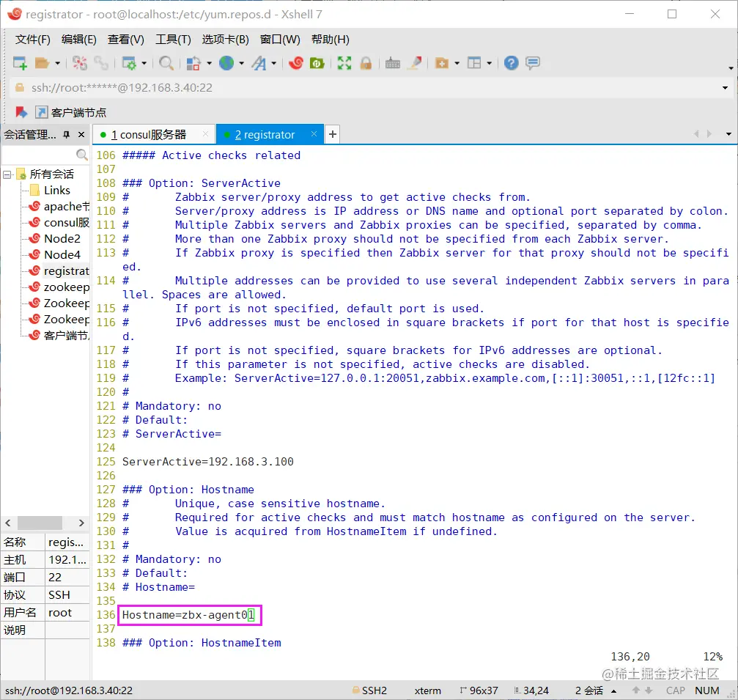Click the New Session toolbar icon
This screenshot has width=738, height=700.
coord(20,62)
